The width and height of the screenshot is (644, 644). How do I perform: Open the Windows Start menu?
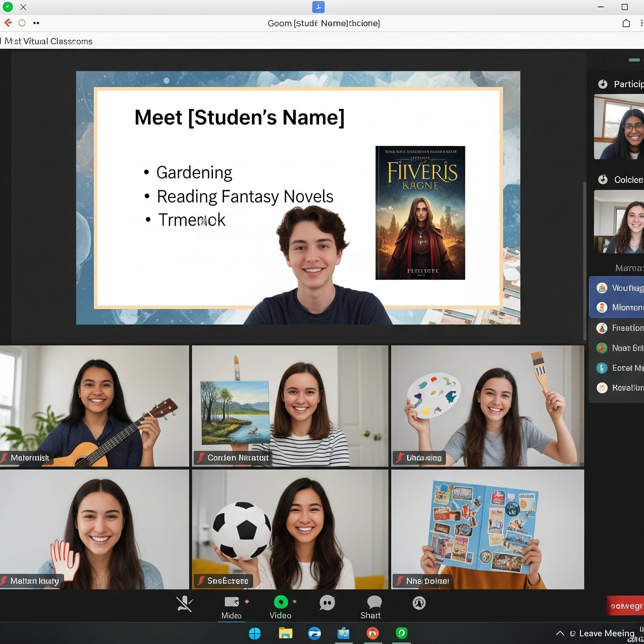(x=255, y=633)
